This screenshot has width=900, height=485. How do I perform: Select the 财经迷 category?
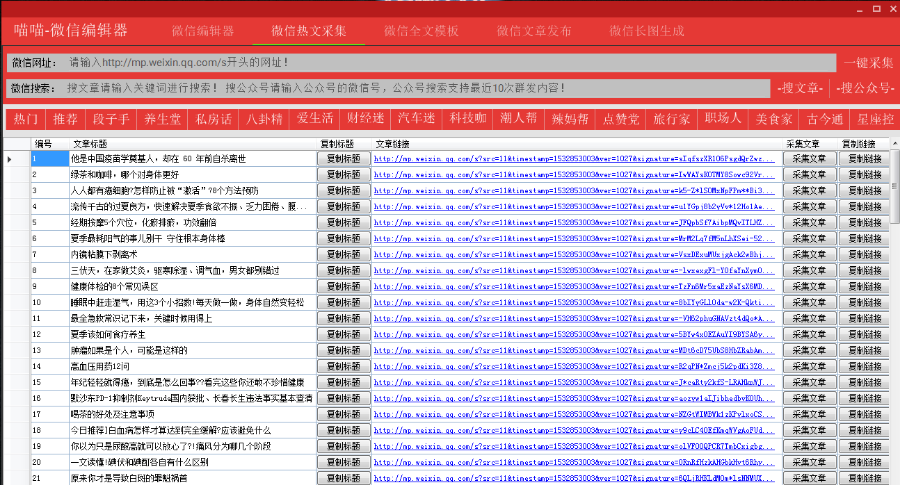(366, 119)
